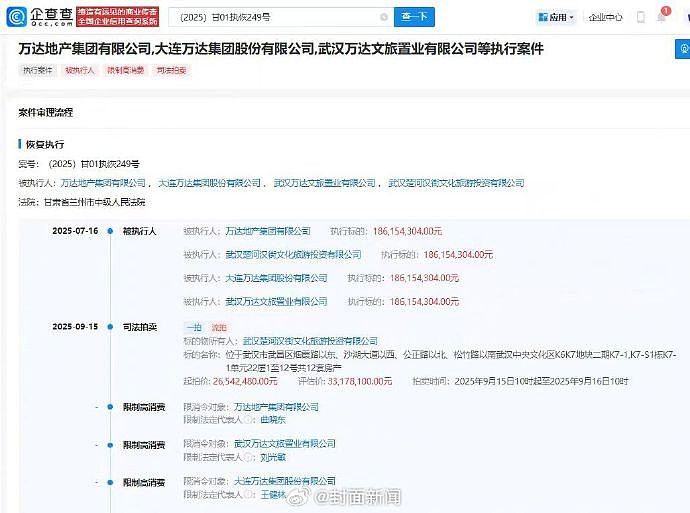
Task: Open the 标的物所有人 company link in auction entry
Action: 310,341
